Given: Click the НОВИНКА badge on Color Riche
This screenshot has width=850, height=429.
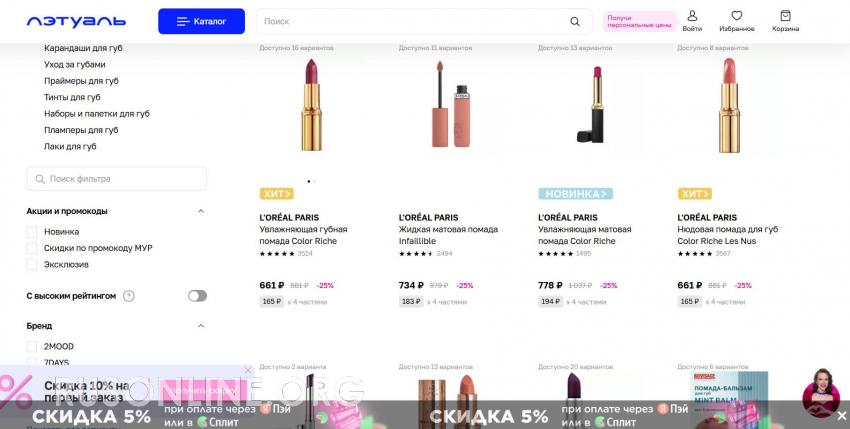Looking at the screenshot, I should [576, 194].
